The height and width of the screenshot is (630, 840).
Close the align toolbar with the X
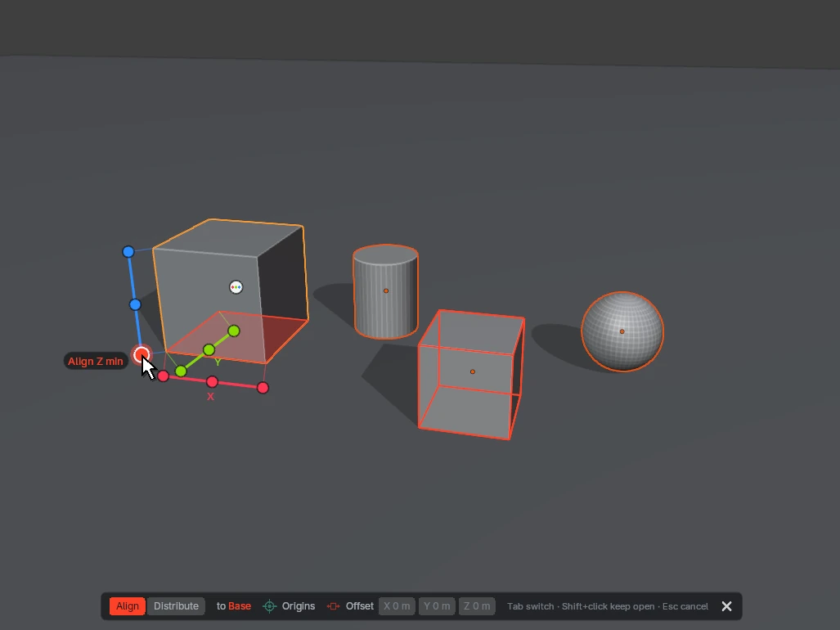[726, 606]
